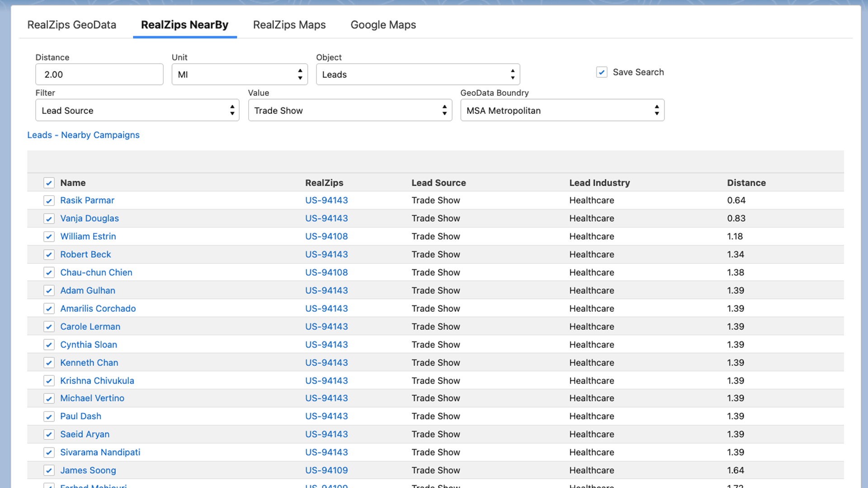868x488 pixels.
Task: Open US-94108 RealZips link for Chau-chun Chien
Action: 326,272
